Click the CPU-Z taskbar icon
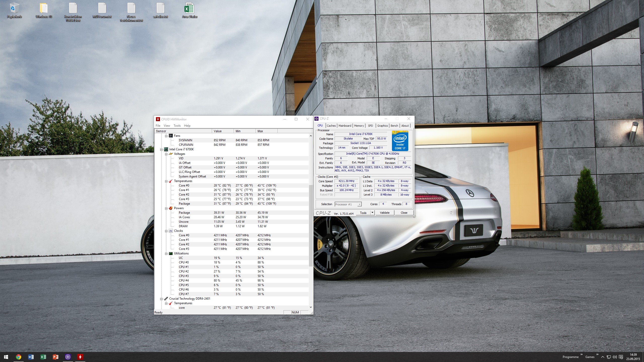This screenshot has width=644, height=362. pos(68,357)
